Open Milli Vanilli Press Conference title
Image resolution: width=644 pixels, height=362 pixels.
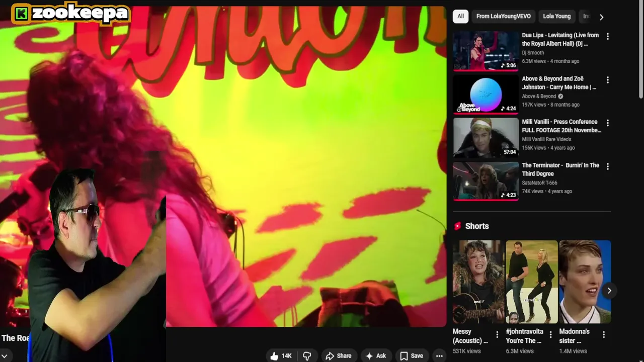pos(561,126)
